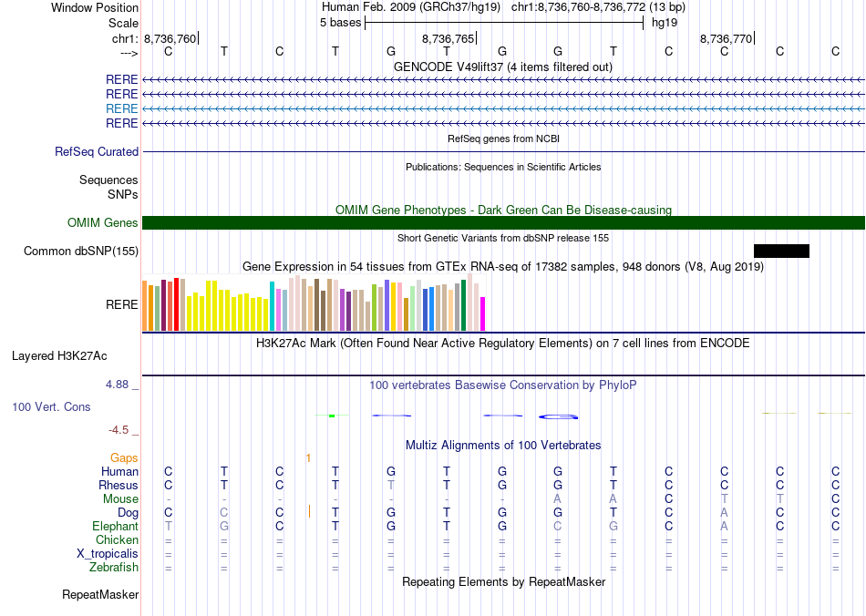Click the black Common dbSNP variant block
Screen dimensions: 866x616
click(781, 251)
